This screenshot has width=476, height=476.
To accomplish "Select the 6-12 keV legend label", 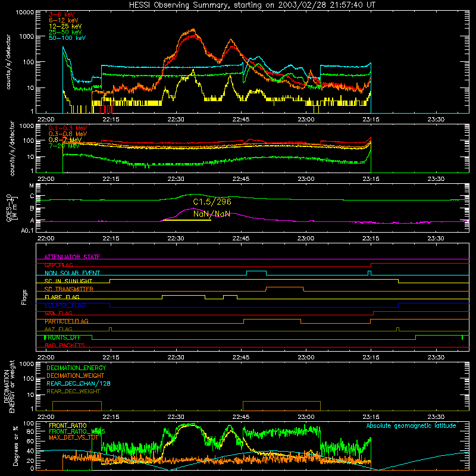I will 63,20.
